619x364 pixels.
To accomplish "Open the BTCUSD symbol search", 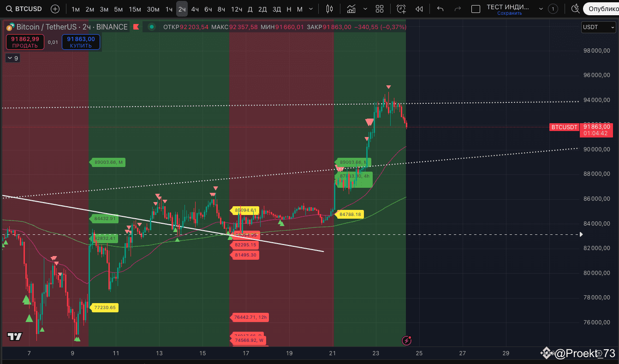I will tap(24, 9).
